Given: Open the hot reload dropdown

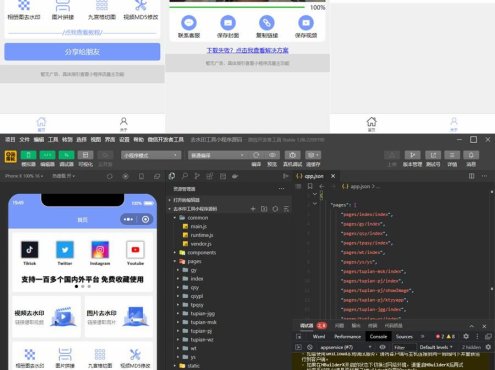Looking at the screenshot, I should click(63, 176).
